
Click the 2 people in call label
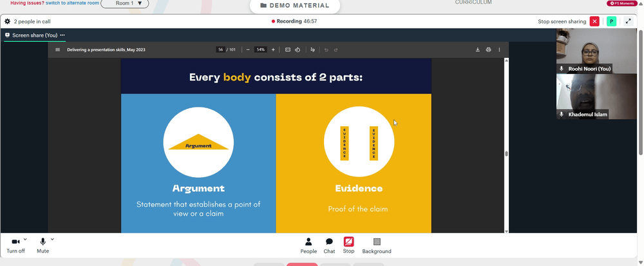click(x=32, y=21)
